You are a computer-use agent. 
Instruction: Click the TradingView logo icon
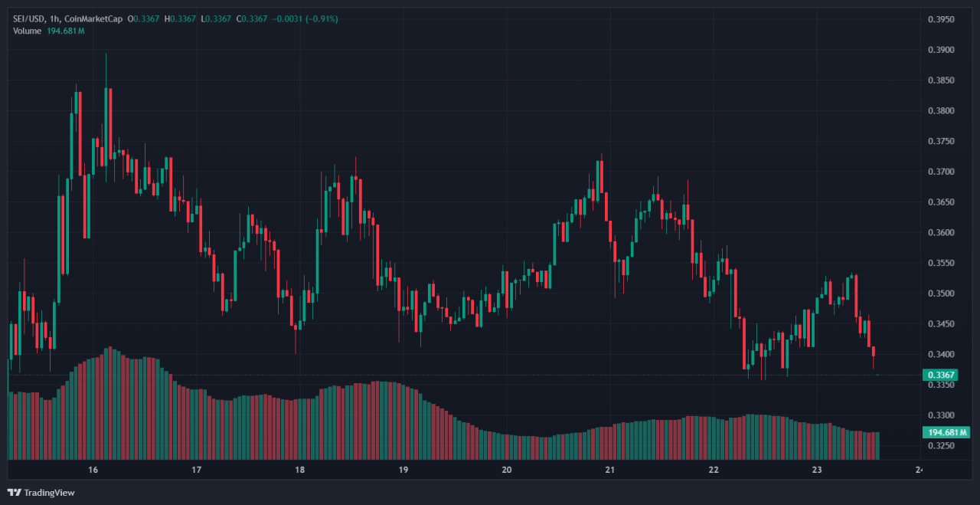(x=15, y=492)
